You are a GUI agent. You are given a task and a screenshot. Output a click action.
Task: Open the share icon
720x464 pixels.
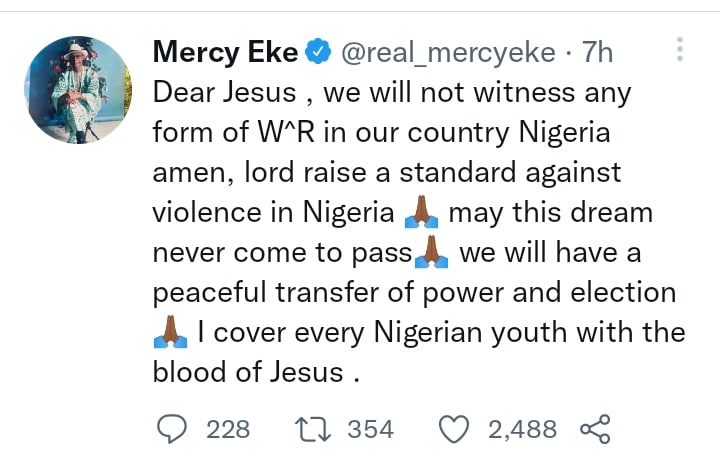(595, 429)
